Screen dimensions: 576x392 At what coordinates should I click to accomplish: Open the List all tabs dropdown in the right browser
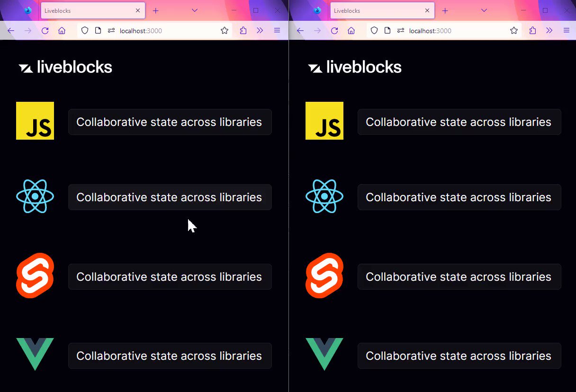(x=484, y=10)
